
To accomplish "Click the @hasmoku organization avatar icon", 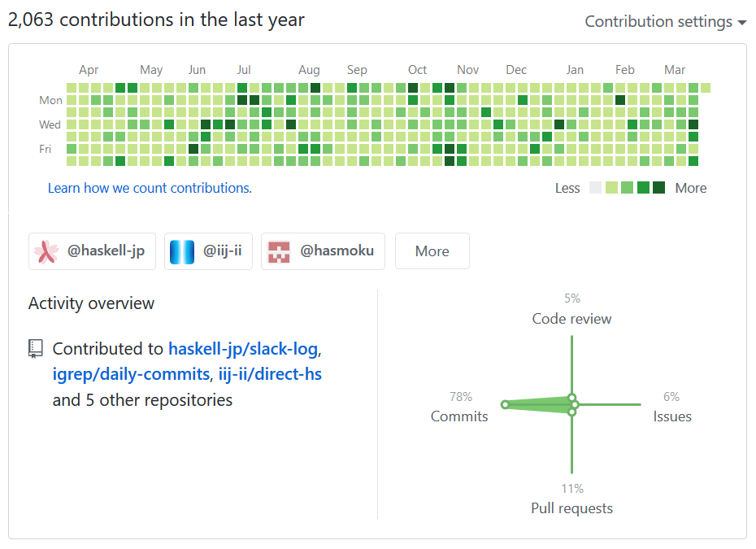I will pyautogui.click(x=280, y=251).
